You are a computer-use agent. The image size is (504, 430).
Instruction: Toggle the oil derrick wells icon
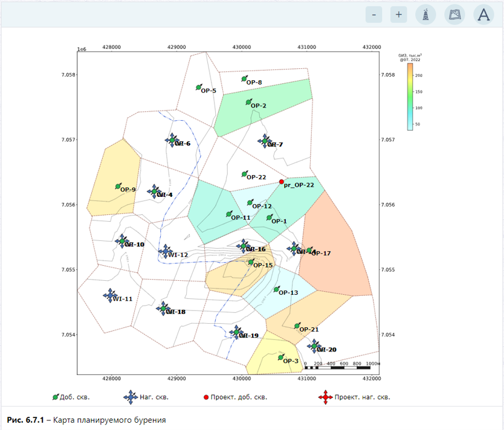[x=425, y=14]
